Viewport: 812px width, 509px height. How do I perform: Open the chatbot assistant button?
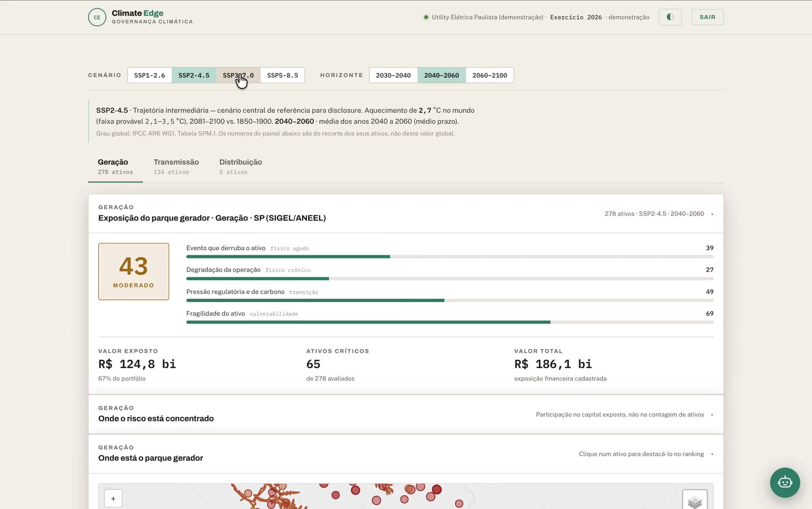[785, 482]
